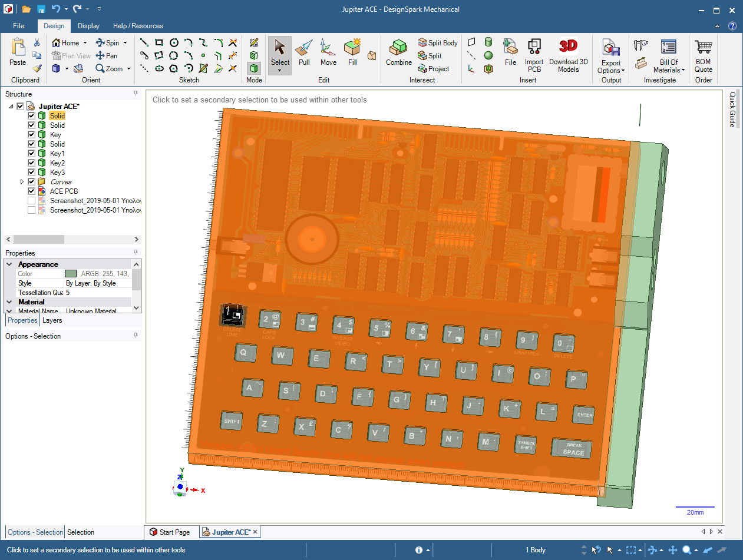Click the Cut scissors icon
743x560 pixels.
(x=37, y=42)
